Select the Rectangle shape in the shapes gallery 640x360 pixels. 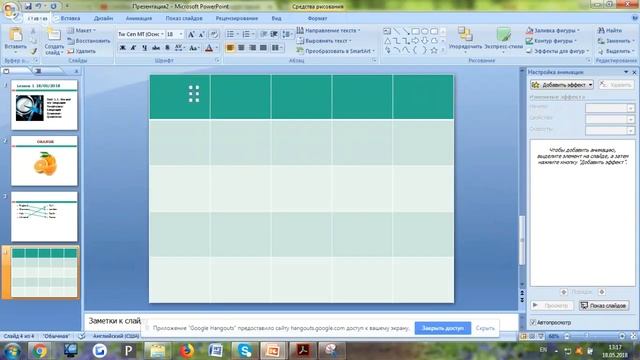(x=415, y=31)
